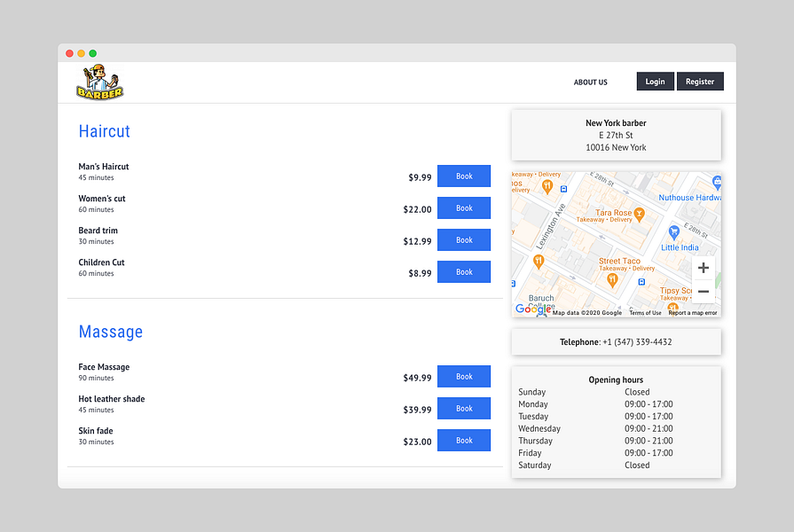The height and width of the screenshot is (532, 794).
Task: Click the Register button
Action: tap(700, 82)
